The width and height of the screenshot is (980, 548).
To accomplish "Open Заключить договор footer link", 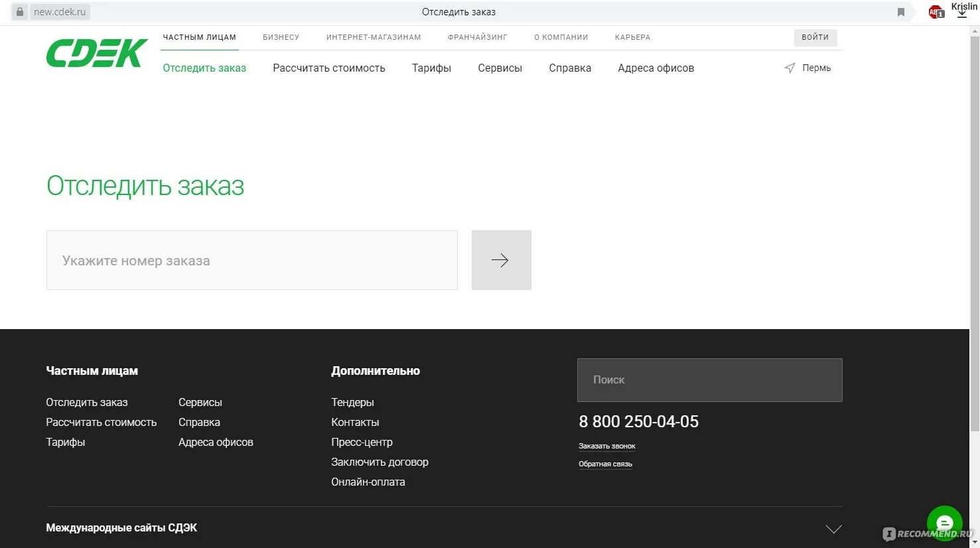I will click(380, 462).
